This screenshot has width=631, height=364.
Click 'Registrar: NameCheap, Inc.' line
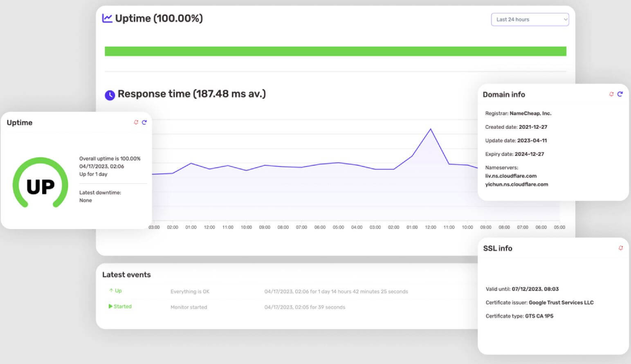518,113
